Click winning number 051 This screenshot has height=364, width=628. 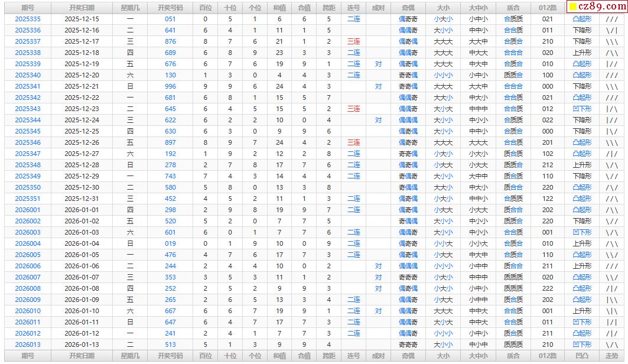pos(170,19)
